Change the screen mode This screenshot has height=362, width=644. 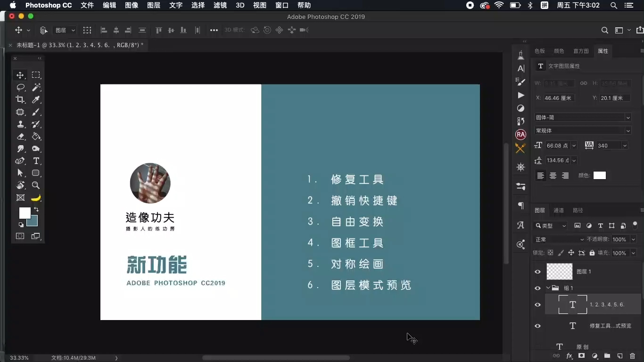point(36,236)
